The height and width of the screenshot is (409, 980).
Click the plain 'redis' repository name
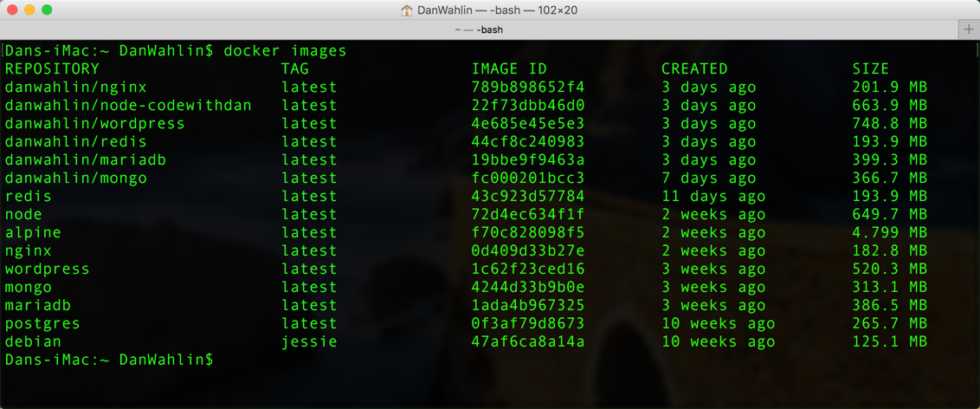coord(28,197)
